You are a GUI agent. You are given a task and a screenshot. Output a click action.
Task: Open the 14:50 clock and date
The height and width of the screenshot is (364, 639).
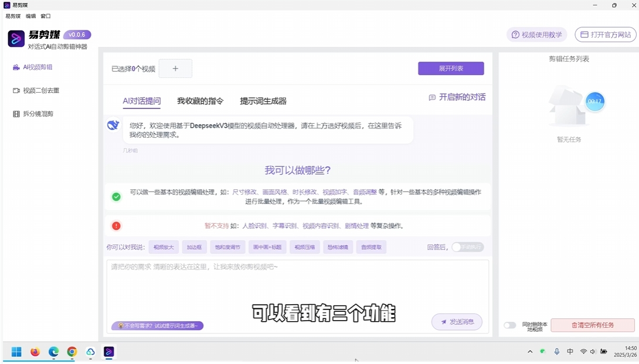click(x=625, y=352)
